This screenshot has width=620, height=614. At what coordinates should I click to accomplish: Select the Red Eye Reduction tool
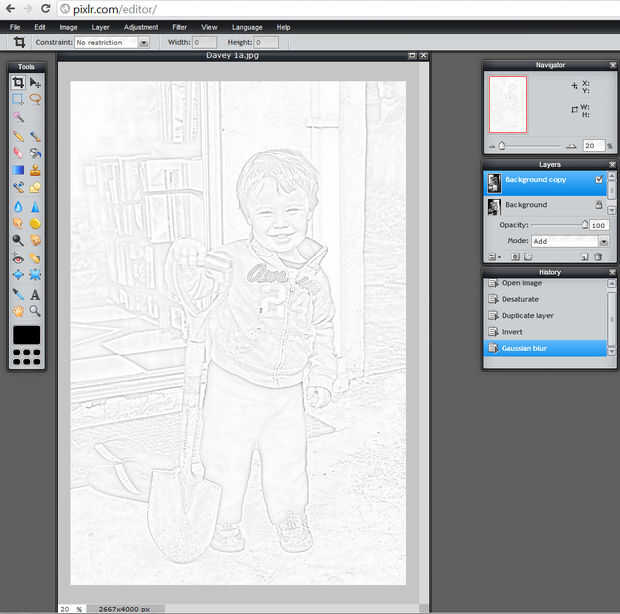point(18,258)
